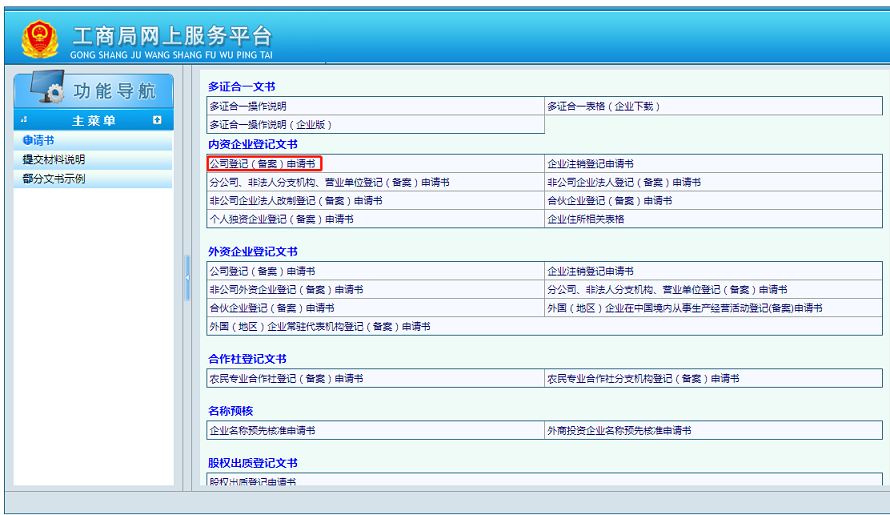Open 个人独资企业登记（备案）申请书
Image resolution: width=890 pixels, height=515 pixels.
click(x=282, y=219)
